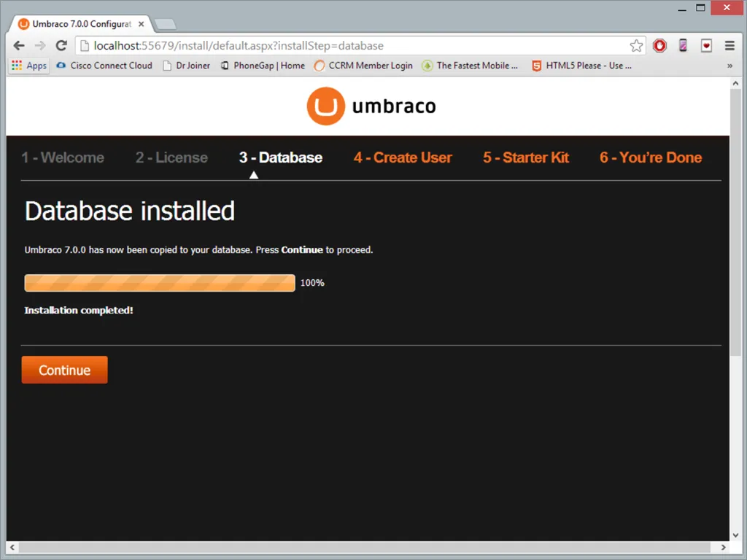Viewport: 747px width, 560px height.
Task: Bookmark this page with the star icon
Action: coord(636,46)
